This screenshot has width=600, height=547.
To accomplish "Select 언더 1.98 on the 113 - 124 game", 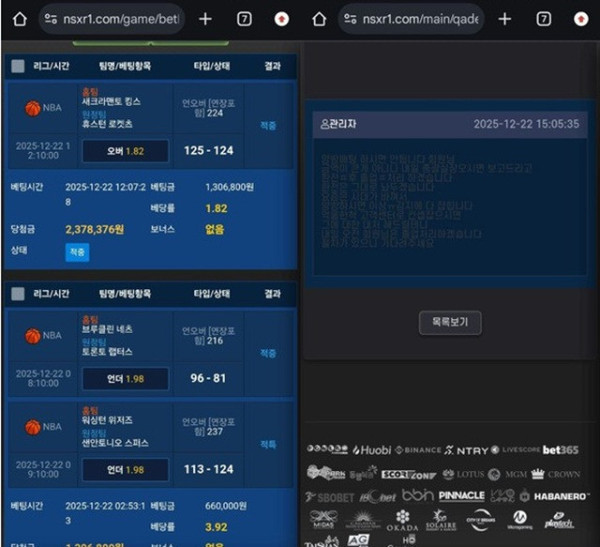I will [x=124, y=469].
